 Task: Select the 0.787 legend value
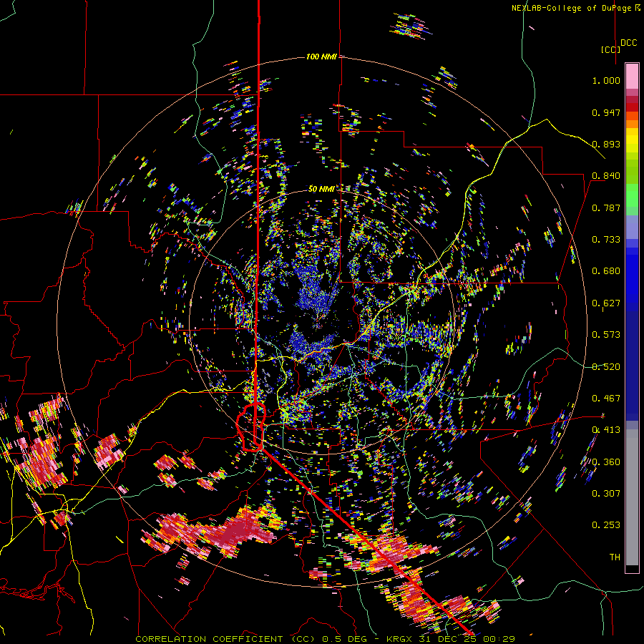point(606,208)
